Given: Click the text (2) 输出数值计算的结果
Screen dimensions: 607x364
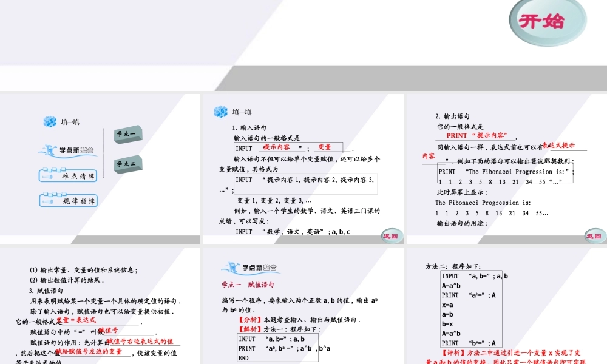Looking at the screenshot, I should pyautogui.click(x=67, y=280).
